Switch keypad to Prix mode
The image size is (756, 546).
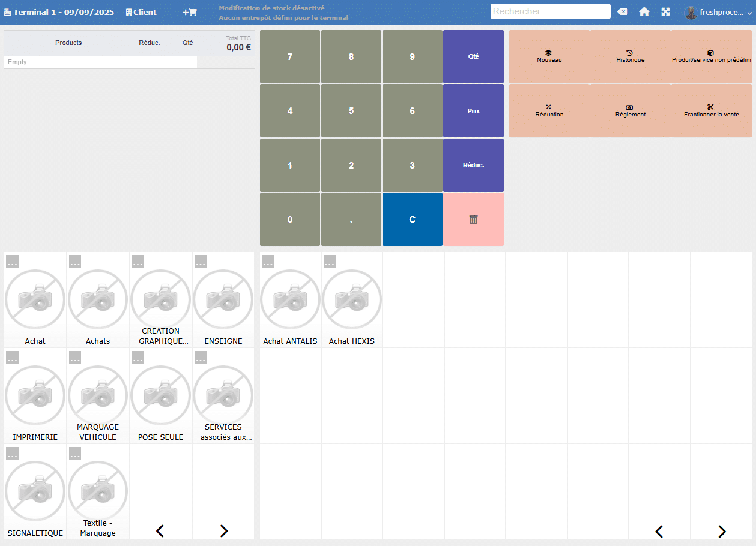473,111
